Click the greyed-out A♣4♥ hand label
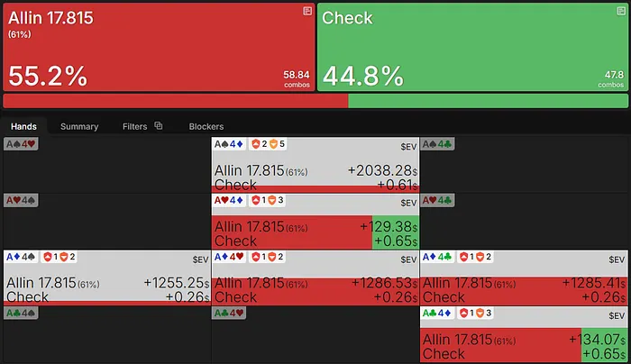The image size is (631, 364). coord(229,313)
